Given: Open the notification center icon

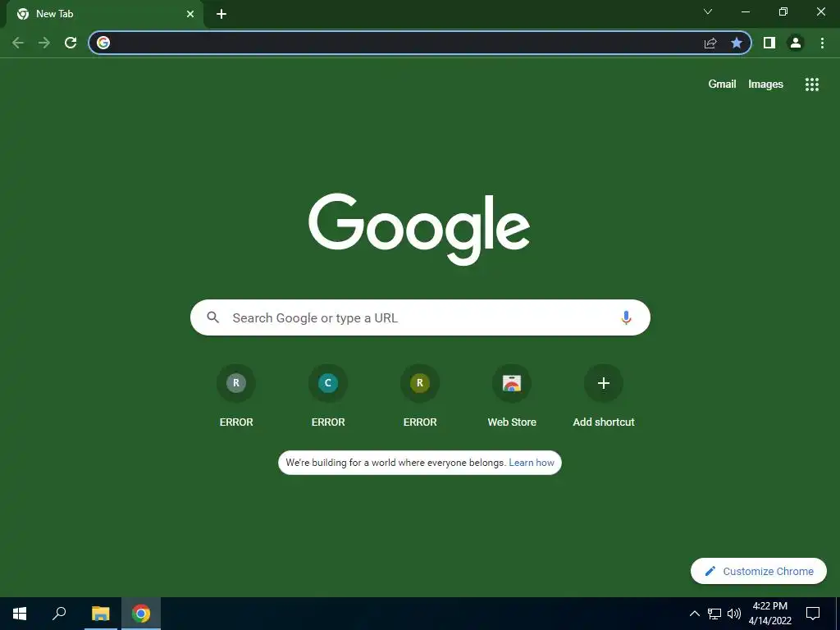Looking at the screenshot, I should click(813, 614).
